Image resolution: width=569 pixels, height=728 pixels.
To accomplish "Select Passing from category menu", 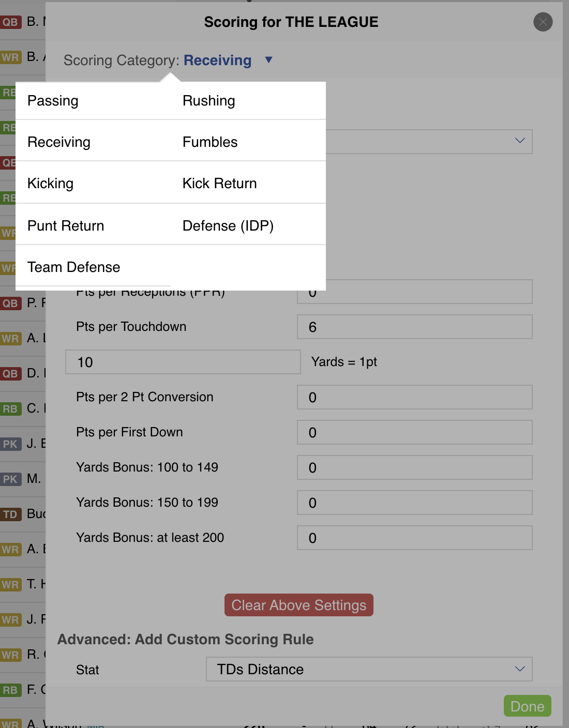I will (53, 101).
